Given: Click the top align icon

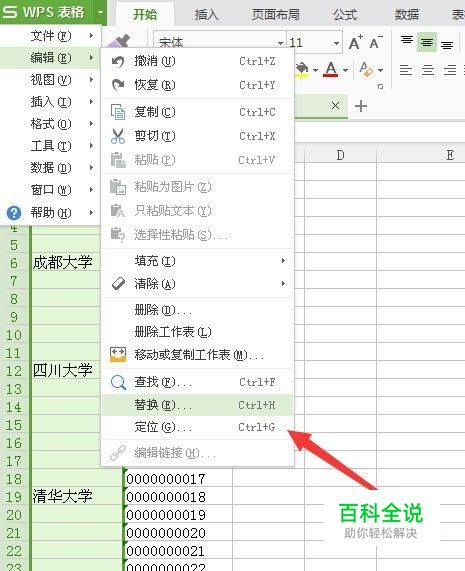Looking at the screenshot, I should 407,40.
